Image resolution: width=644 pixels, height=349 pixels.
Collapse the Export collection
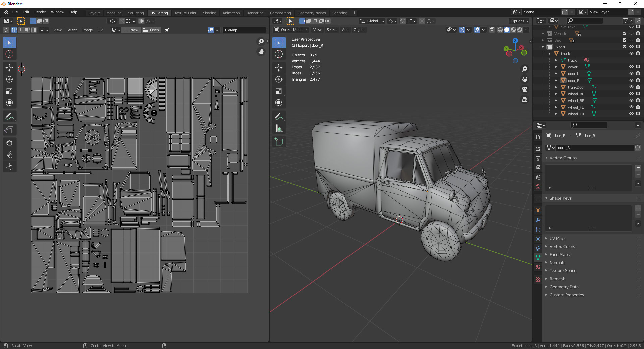coord(543,47)
